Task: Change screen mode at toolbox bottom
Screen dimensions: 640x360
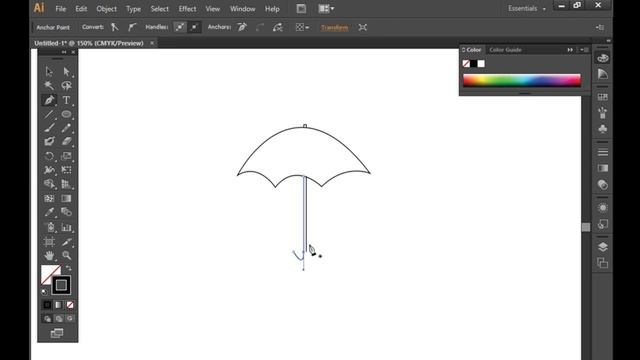Action: click(57, 333)
